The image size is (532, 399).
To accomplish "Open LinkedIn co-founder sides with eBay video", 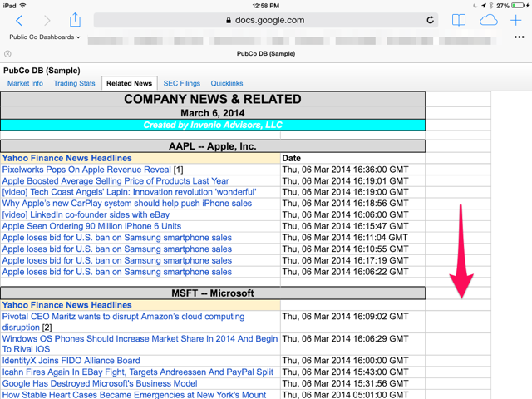I will pos(86,214).
